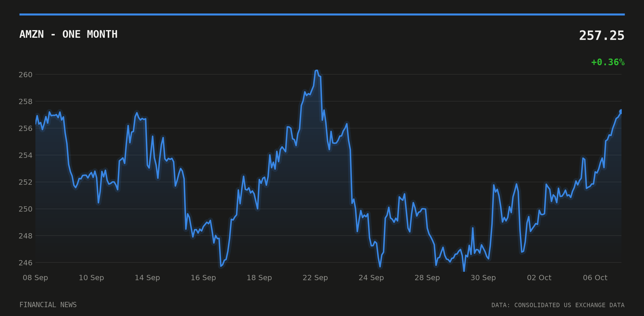
Task: Click the 02 Oct date label
Action: tap(539, 278)
